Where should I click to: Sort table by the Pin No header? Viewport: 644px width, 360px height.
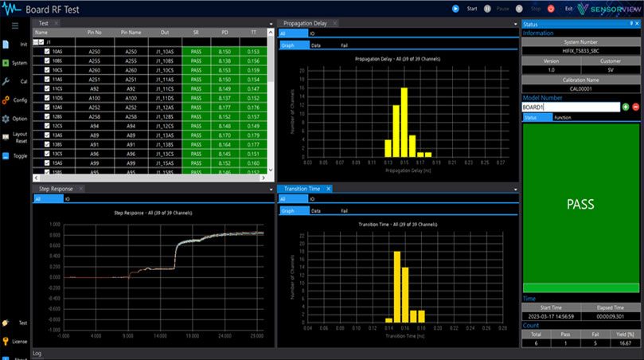(x=95, y=32)
